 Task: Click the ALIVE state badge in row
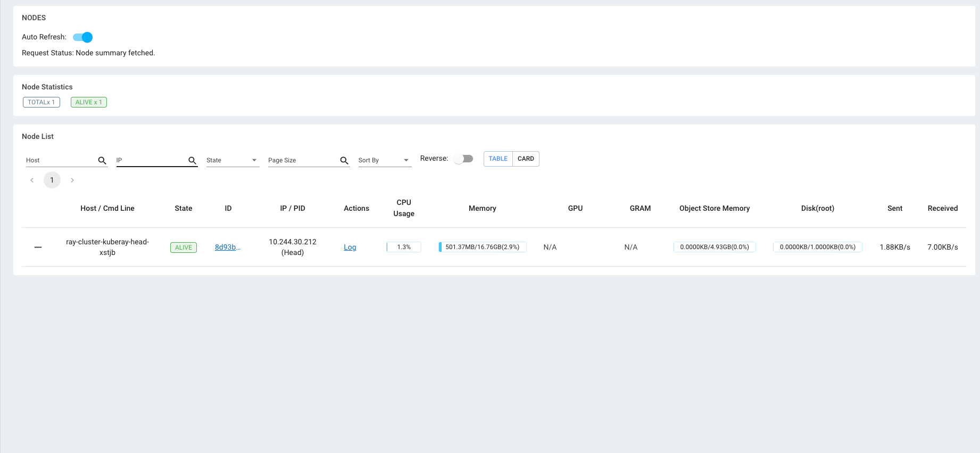pos(184,248)
